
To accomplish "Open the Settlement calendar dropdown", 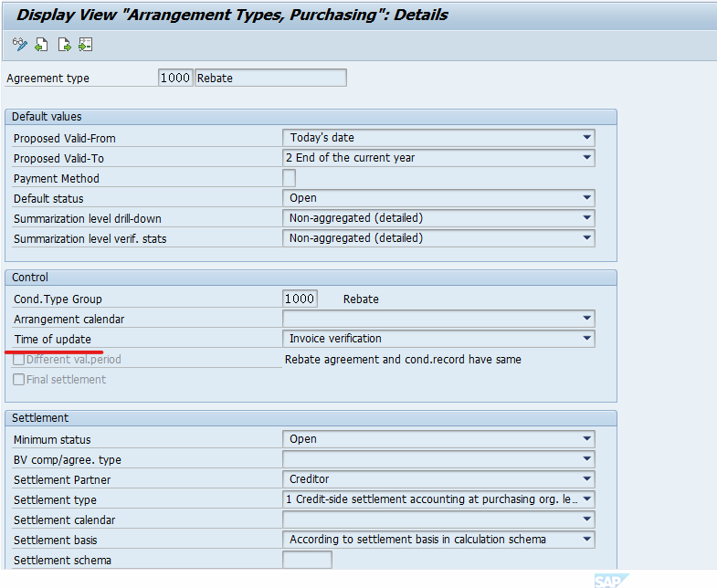I will pos(438,520).
